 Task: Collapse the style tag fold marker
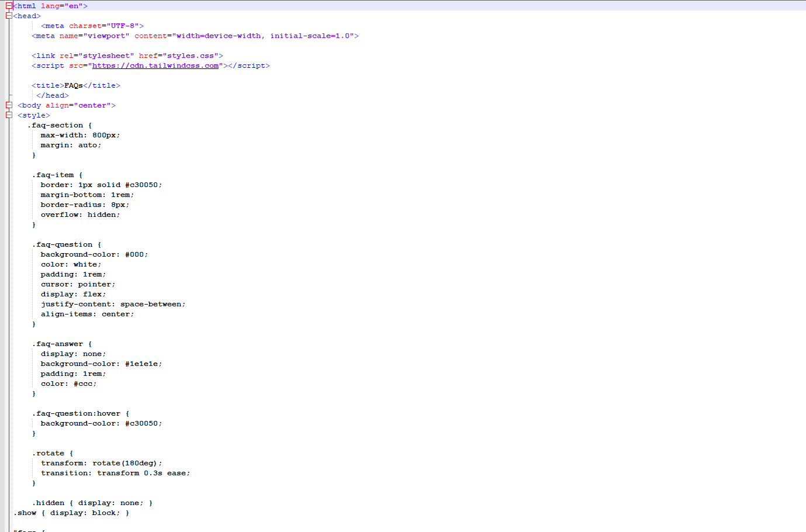pos(9,115)
